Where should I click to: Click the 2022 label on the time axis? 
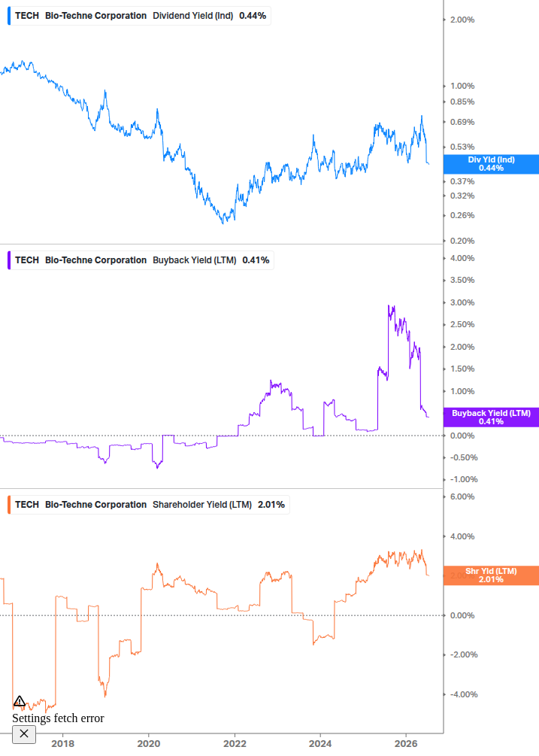point(235,743)
